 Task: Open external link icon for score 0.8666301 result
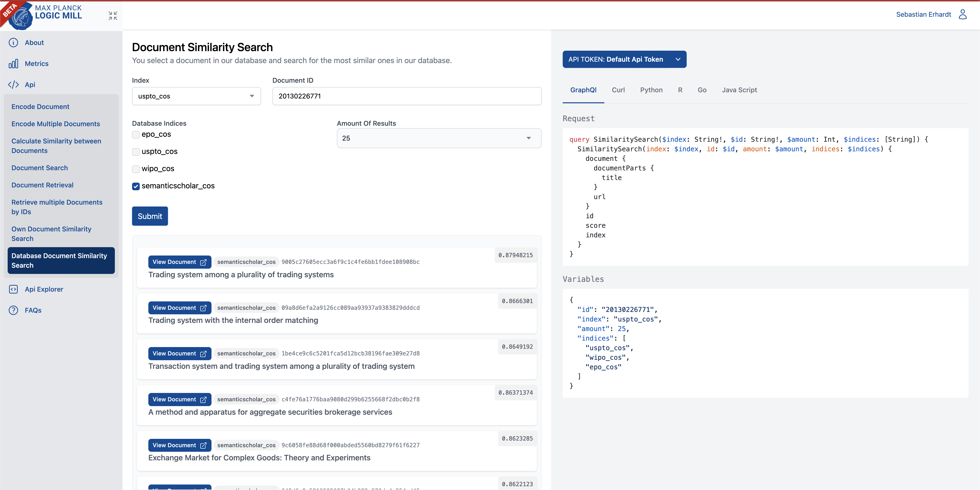[x=203, y=308]
